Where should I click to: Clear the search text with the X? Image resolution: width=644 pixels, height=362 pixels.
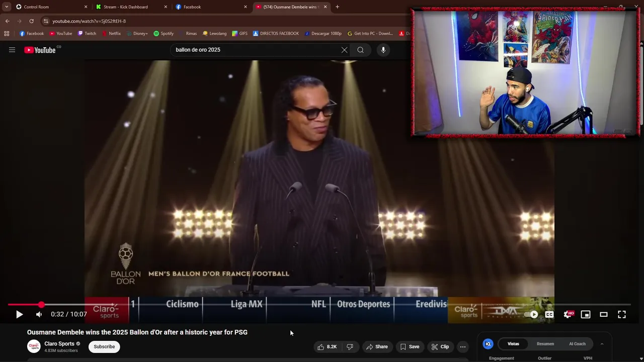344,50
